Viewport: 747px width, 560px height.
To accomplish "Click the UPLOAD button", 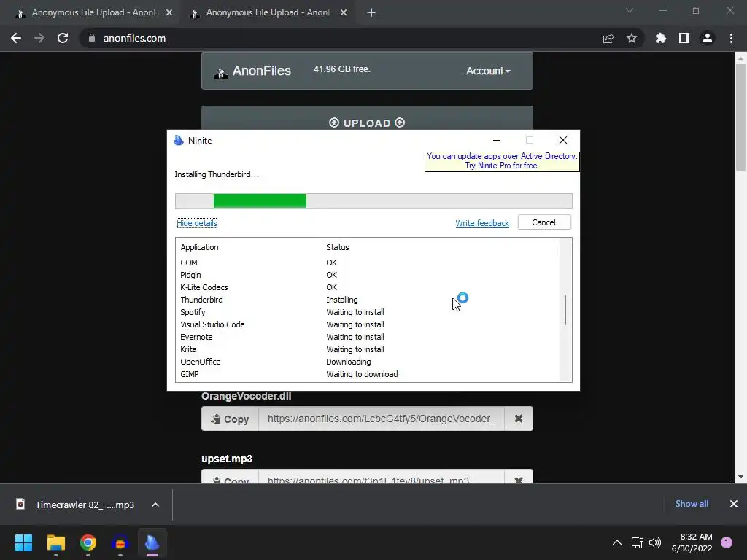I will pyautogui.click(x=367, y=122).
